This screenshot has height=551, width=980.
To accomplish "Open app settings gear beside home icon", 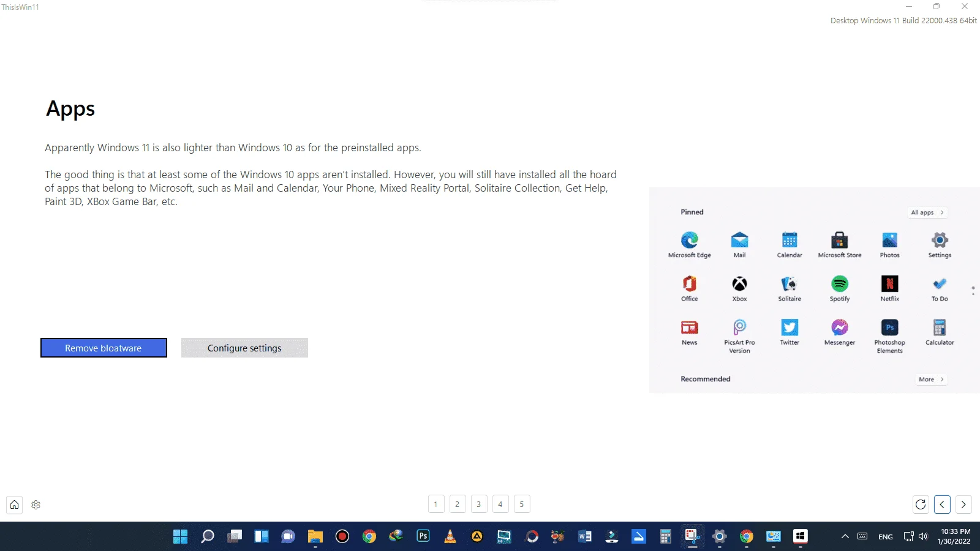I will click(x=36, y=504).
